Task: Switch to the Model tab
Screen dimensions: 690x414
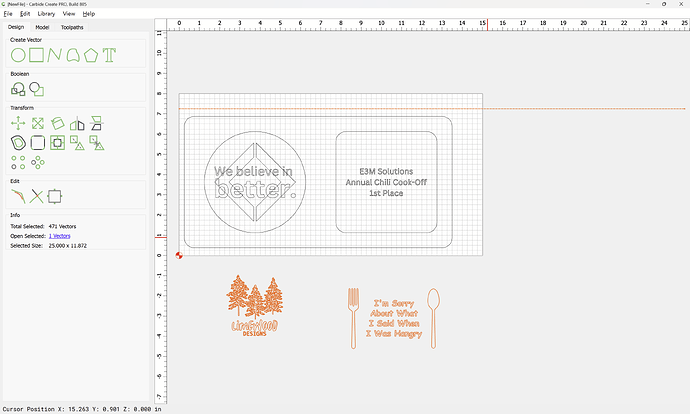Action: (x=42, y=27)
